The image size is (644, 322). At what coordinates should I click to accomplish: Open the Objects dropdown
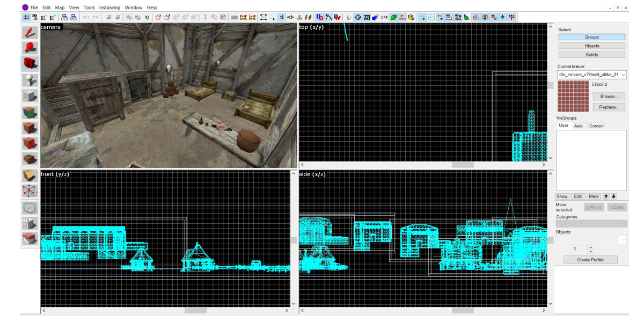click(592, 239)
